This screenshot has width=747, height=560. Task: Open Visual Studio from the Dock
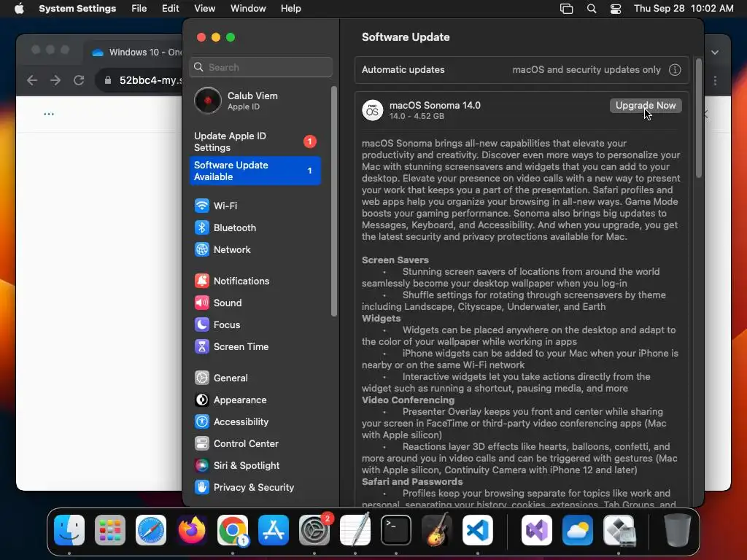pyautogui.click(x=537, y=530)
